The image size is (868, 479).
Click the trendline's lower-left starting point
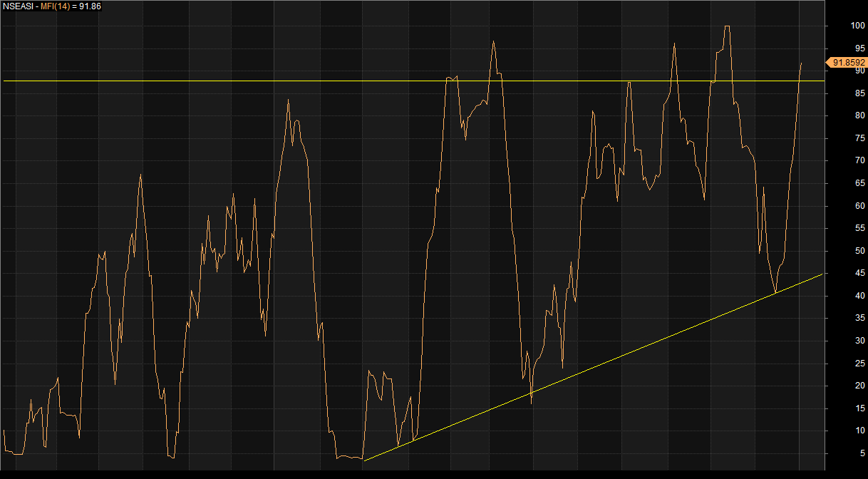point(364,460)
